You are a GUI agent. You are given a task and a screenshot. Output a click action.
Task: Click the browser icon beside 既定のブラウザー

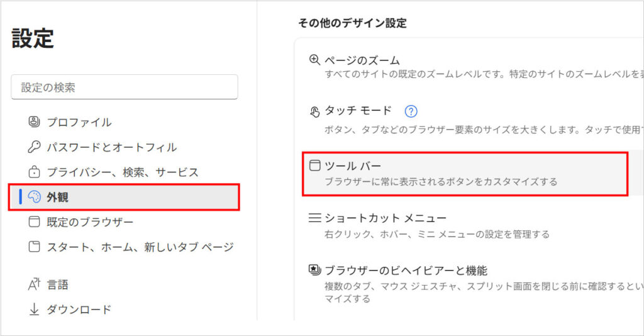pos(35,222)
